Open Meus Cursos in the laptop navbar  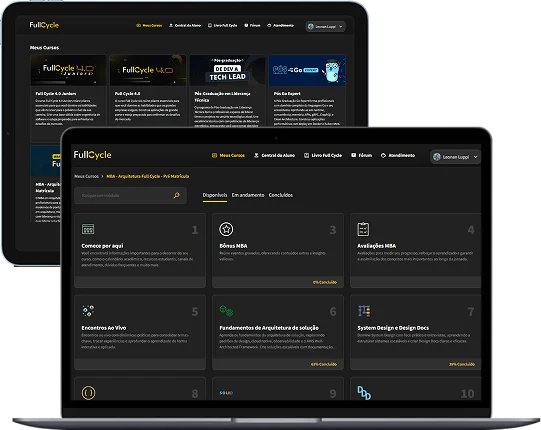[x=232, y=156]
